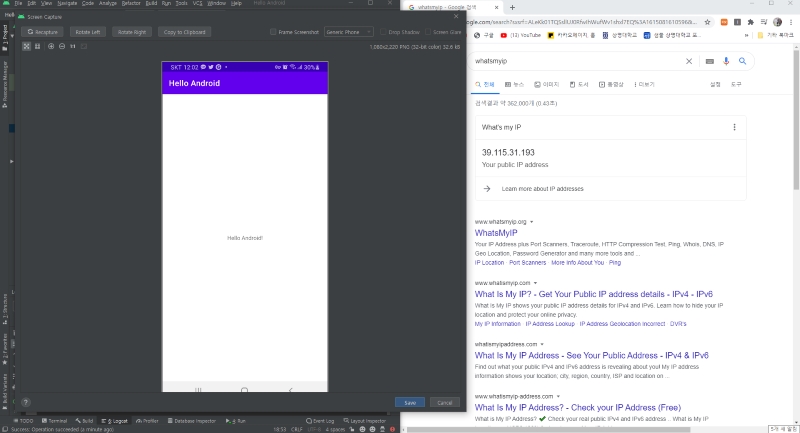
Task: Zoom out of the captured image
Action: pyautogui.click(x=62, y=46)
